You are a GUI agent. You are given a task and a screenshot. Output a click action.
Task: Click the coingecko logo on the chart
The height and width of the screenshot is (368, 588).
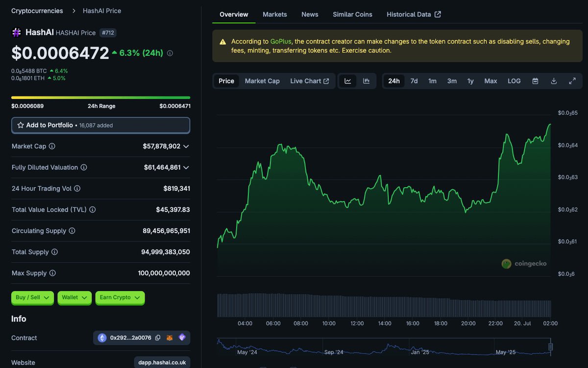pyautogui.click(x=524, y=264)
